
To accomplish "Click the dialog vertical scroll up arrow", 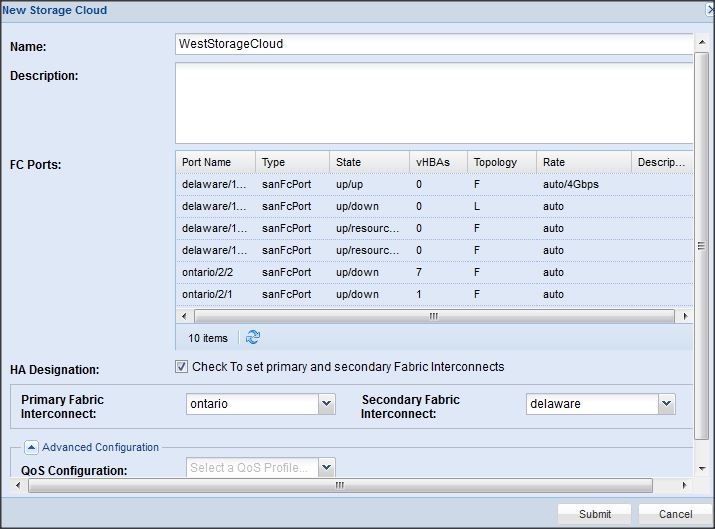I will [x=702, y=42].
